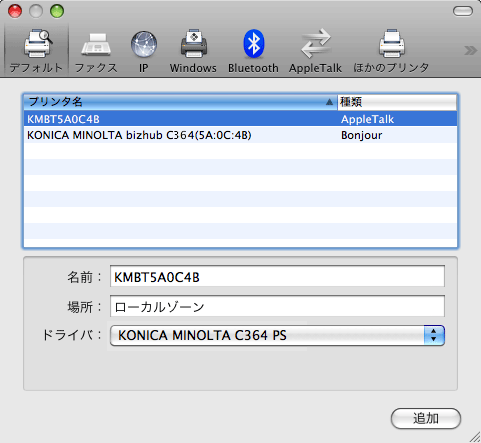481x443 pixels.
Task: Open the AppleTalk pane
Action: point(315,52)
